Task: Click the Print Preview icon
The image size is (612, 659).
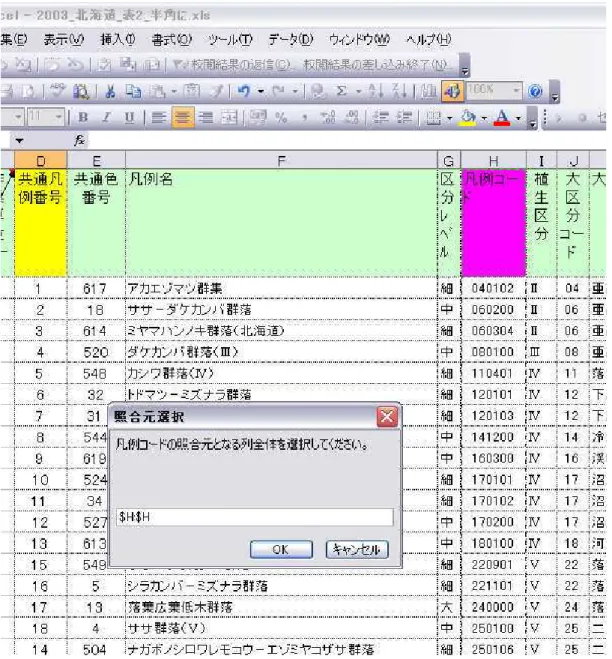Action: (x=29, y=91)
